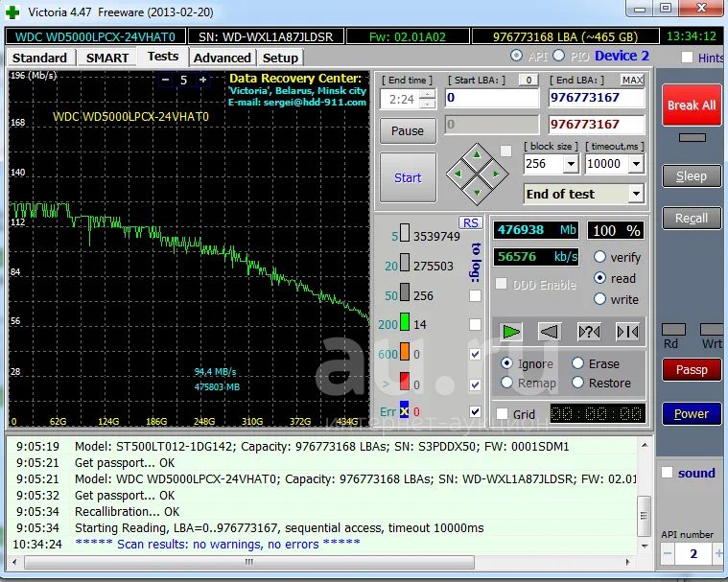Toggle the Hints checkbox
Screen dimensions: 728x582
(x=687, y=58)
